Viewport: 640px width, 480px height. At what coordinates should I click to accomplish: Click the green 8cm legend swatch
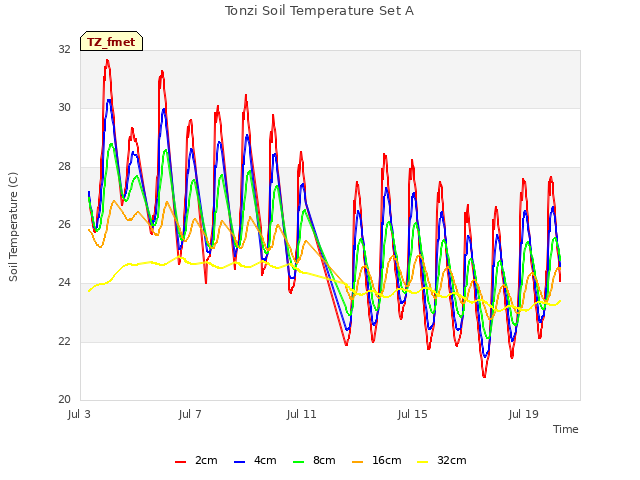(x=299, y=462)
